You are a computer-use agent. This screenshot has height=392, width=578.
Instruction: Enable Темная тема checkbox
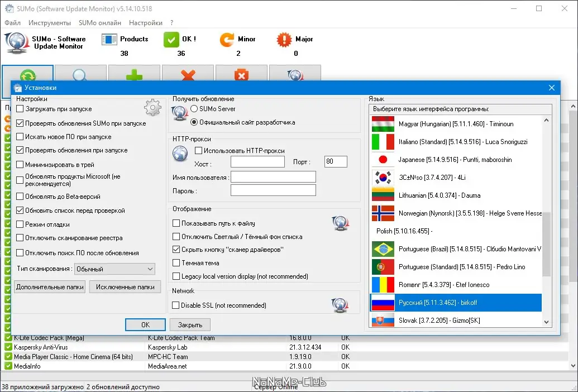[x=176, y=262]
